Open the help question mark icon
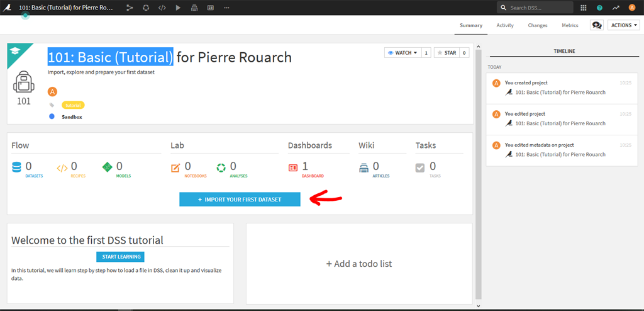Image resolution: width=644 pixels, height=311 pixels. [x=599, y=8]
